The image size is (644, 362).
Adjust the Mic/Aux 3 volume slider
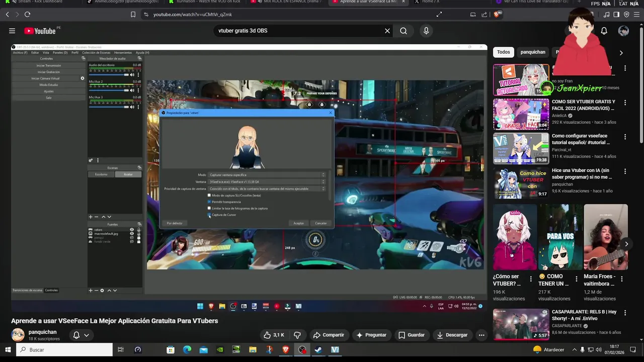(109, 107)
